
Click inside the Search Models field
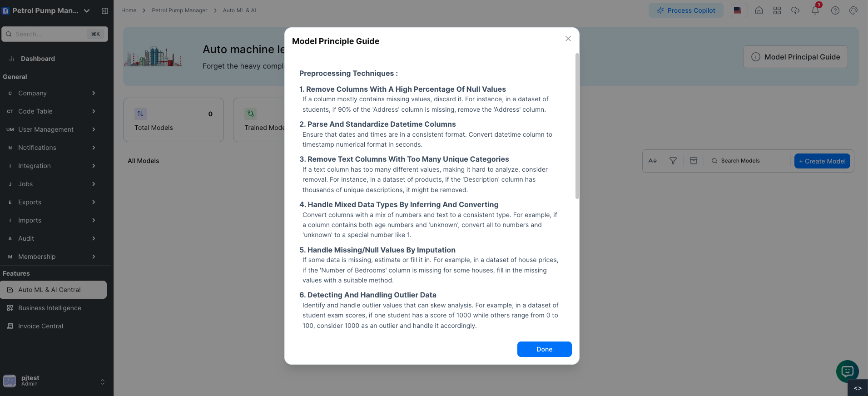pos(745,160)
